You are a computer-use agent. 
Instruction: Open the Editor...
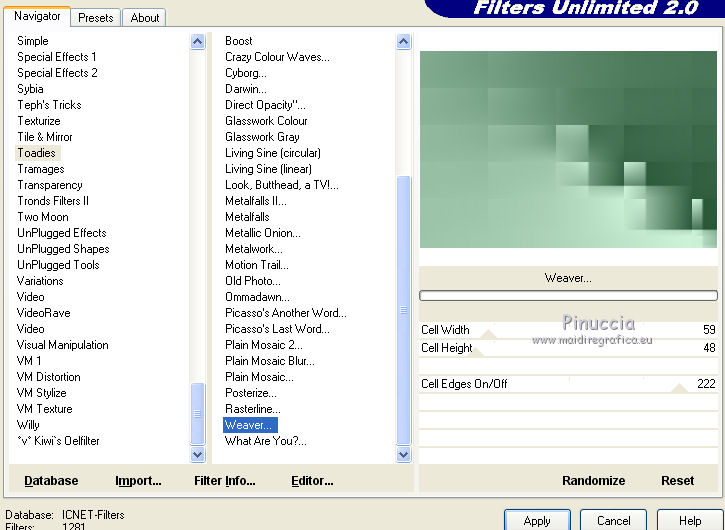pos(312,481)
